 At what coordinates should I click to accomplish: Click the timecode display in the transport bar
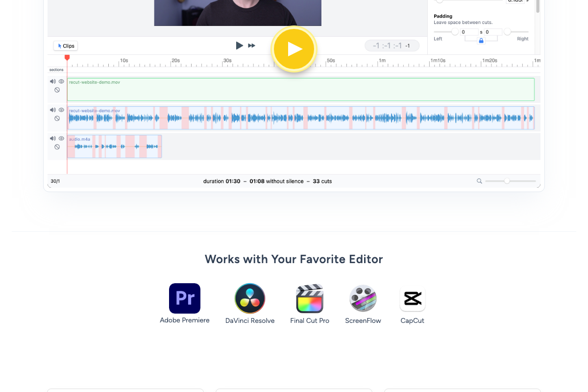pyautogui.click(x=392, y=45)
